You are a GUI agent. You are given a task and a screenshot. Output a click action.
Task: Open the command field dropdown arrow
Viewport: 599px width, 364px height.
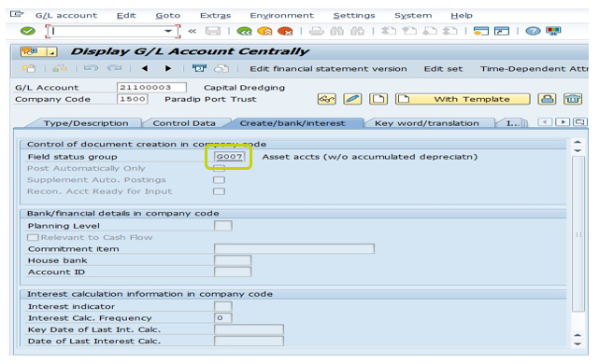[x=168, y=31]
